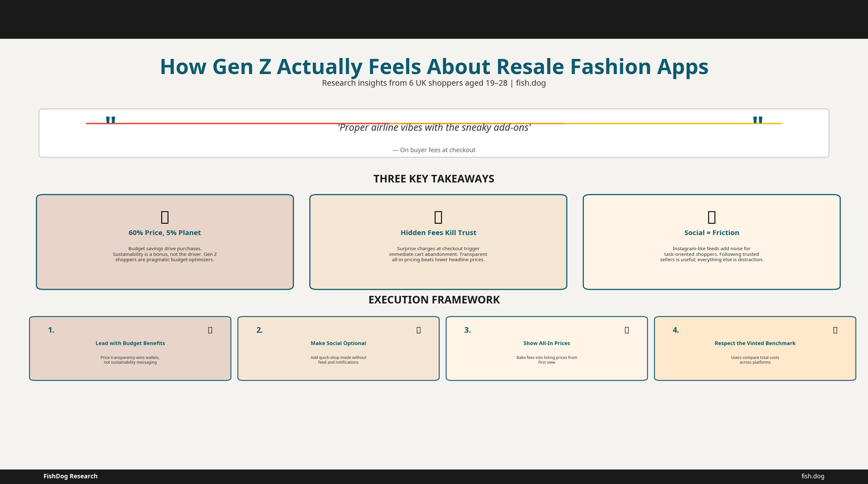This screenshot has width=868, height=484.
Task: Click the step number '2.'
Action: (x=259, y=330)
